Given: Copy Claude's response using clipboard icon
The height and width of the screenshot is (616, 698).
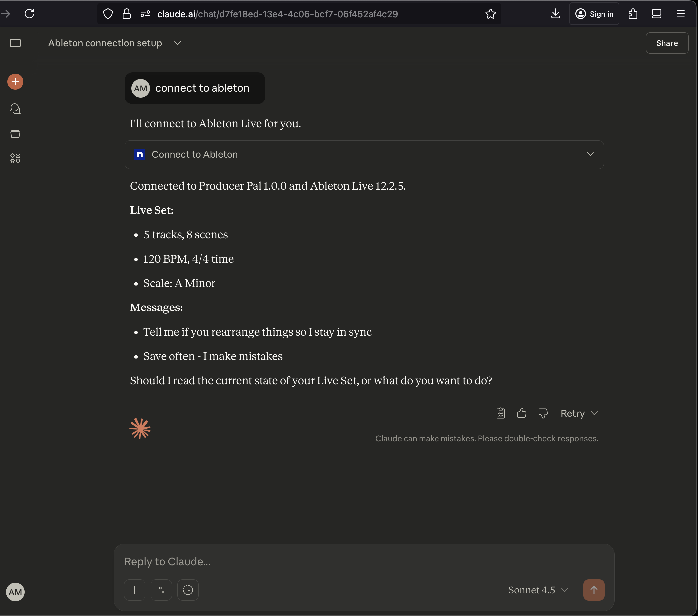Looking at the screenshot, I should (x=500, y=413).
